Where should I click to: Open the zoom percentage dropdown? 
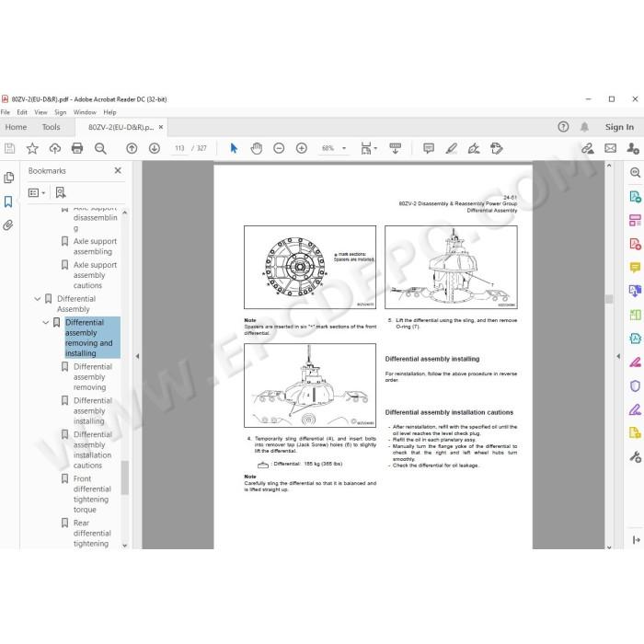pos(344,148)
